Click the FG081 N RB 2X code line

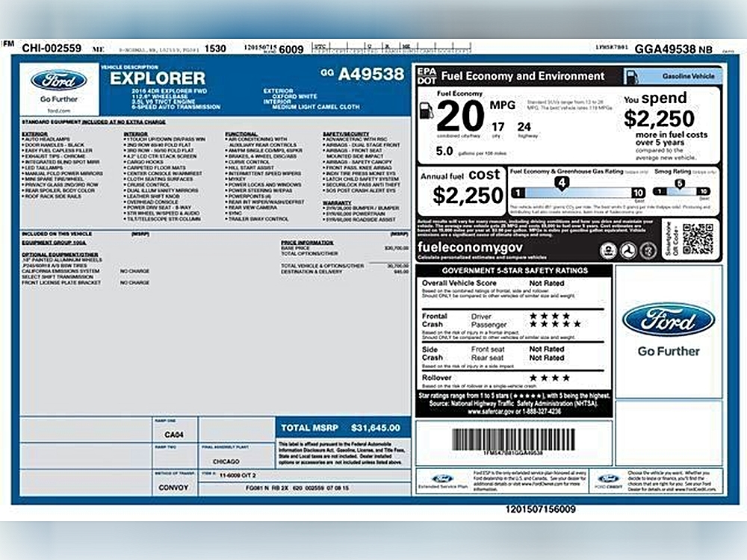click(x=297, y=488)
